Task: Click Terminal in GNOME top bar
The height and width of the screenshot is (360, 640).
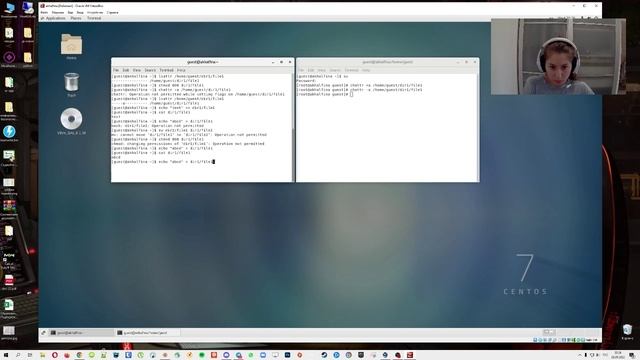Action: [94, 18]
